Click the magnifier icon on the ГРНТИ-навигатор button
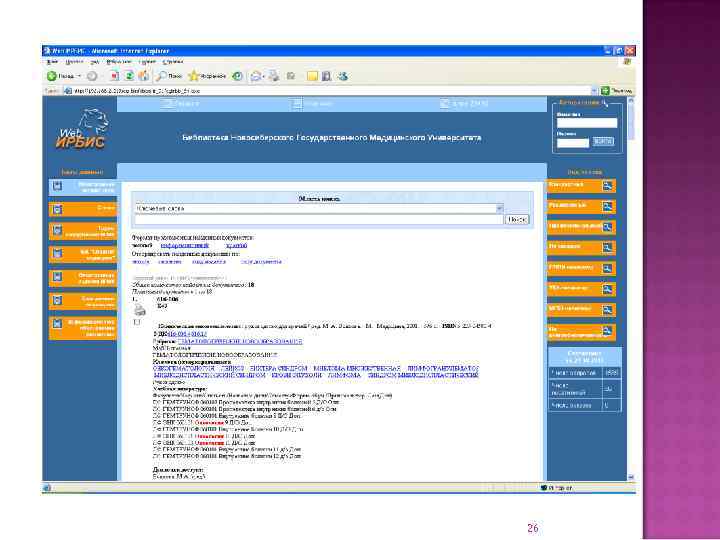Viewport: 720px width, 540px height. pyautogui.click(x=607, y=268)
